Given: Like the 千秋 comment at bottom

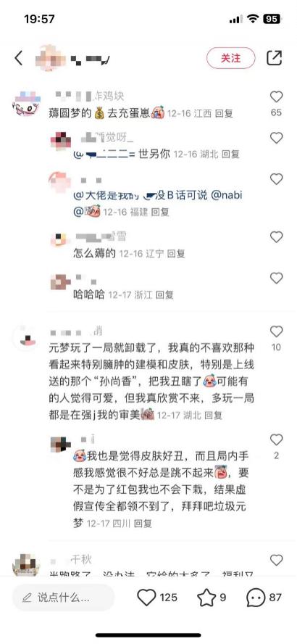Looking at the screenshot, I should click(x=277, y=560).
